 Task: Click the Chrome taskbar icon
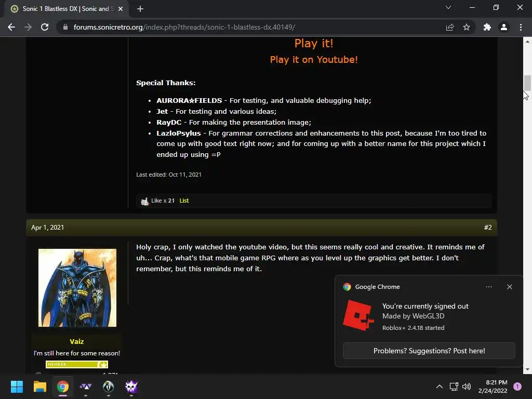click(63, 387)
